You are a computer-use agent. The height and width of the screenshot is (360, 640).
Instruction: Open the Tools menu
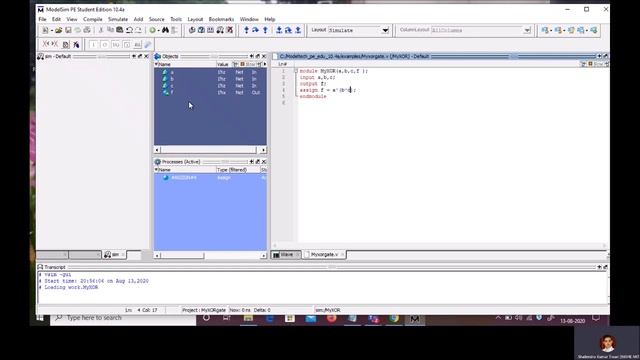(176, 19)
